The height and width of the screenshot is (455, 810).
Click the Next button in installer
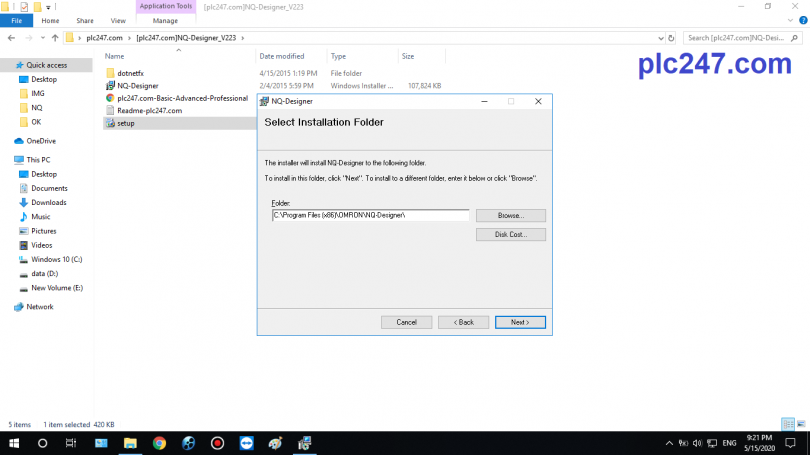pyautogui.click(x=520, y=322)
